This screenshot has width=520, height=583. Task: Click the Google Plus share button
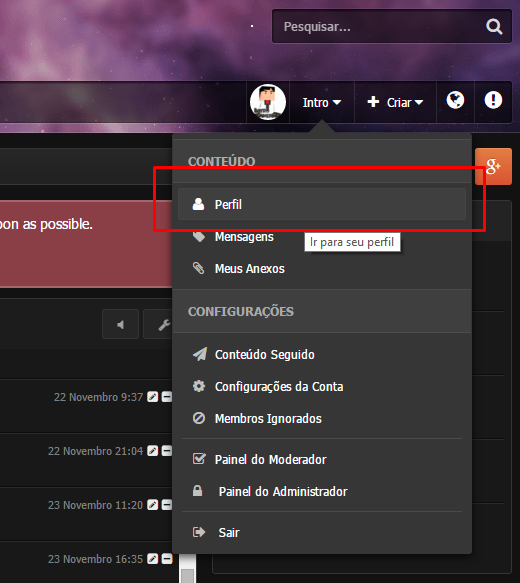point(493,166)
